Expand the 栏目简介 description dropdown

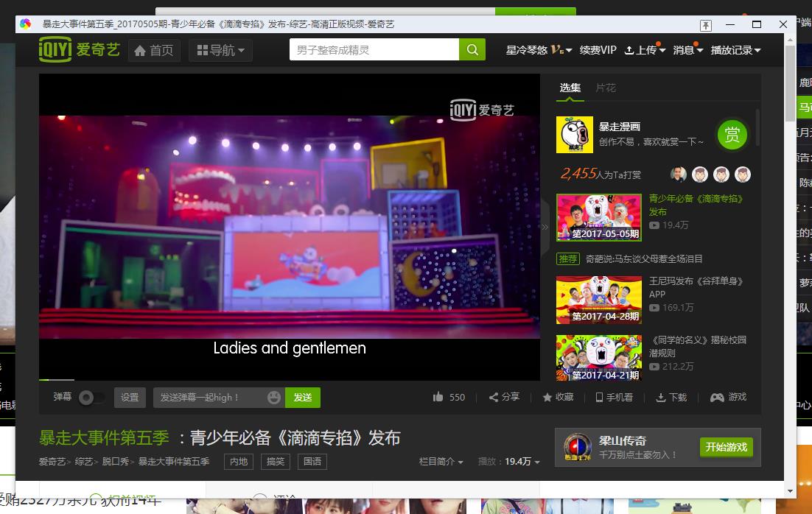point(441,461)
